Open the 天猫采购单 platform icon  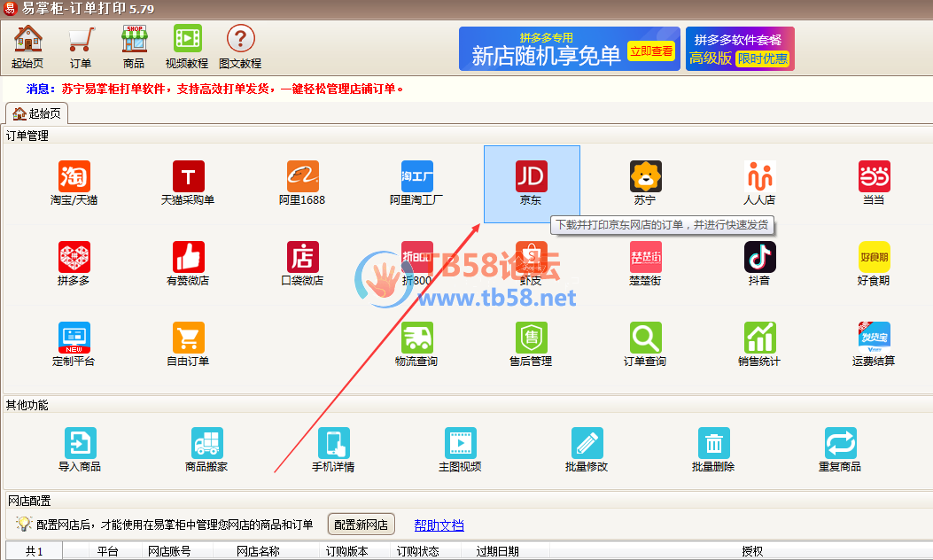click(188, 183)
